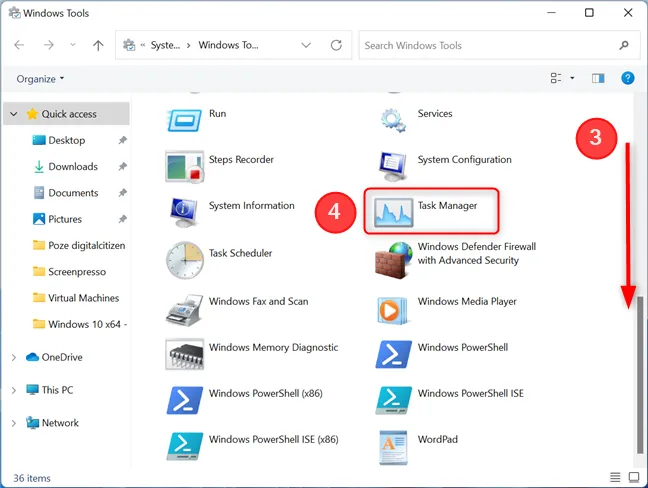
Task: Open the view options dropdown arrow
Action: click(572, 78)
